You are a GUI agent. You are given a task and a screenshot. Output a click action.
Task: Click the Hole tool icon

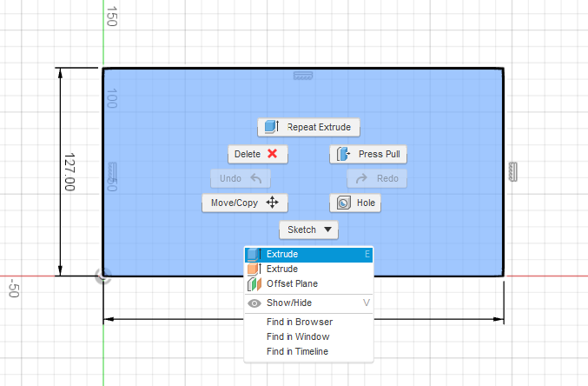(x=343, y=203)
